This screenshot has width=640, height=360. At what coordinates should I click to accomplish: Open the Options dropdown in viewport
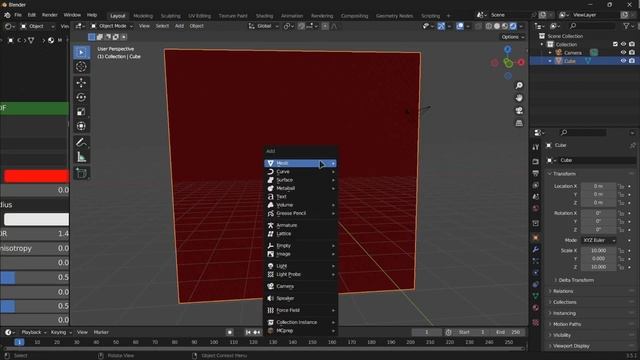(513, 37)
